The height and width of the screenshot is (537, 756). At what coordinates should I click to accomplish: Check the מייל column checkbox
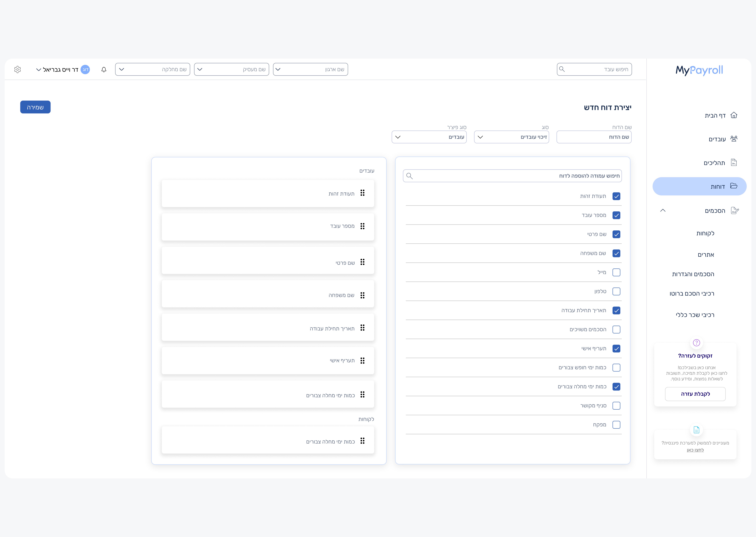[x=616, y=272]
